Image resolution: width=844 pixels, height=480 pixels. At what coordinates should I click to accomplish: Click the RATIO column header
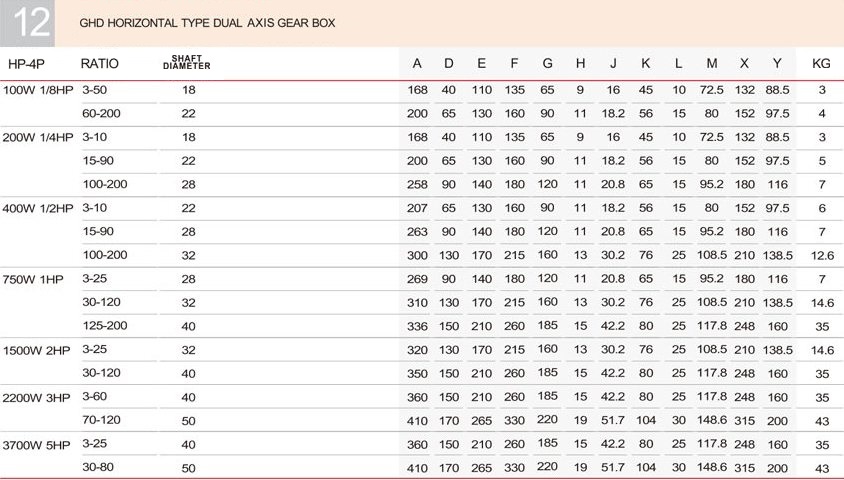100,63
